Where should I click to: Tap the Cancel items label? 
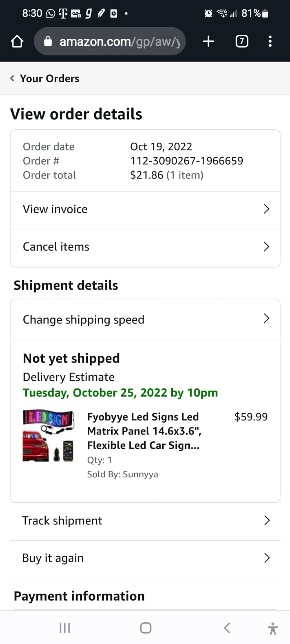pyautogui.click(x=56, y=247)
